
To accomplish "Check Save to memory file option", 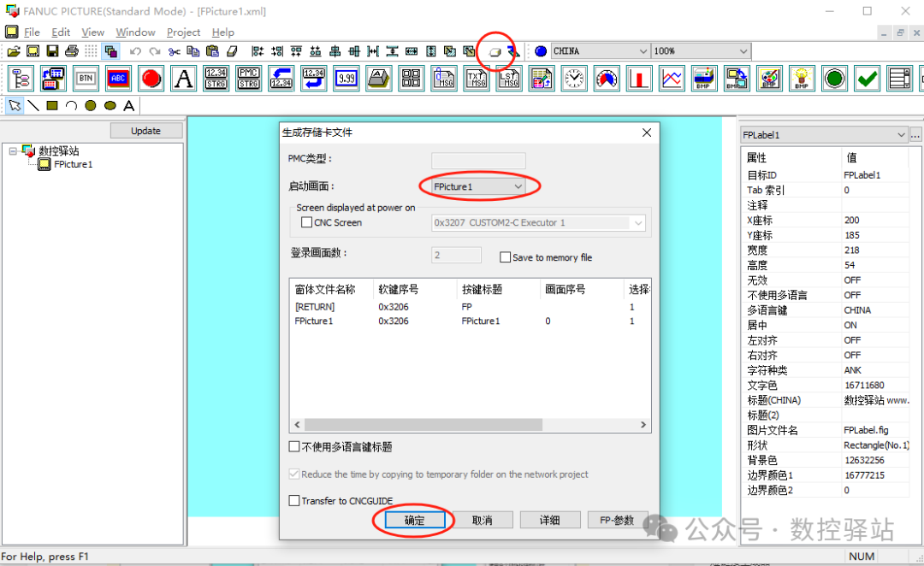I will point(505,257).
